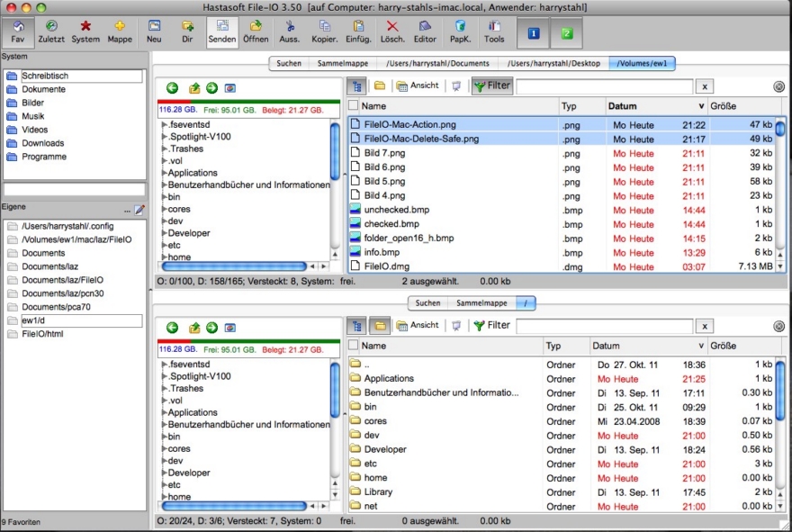Check select-all box in upper Name header
This screenshot has height=532, width=792.
point(354,105)
